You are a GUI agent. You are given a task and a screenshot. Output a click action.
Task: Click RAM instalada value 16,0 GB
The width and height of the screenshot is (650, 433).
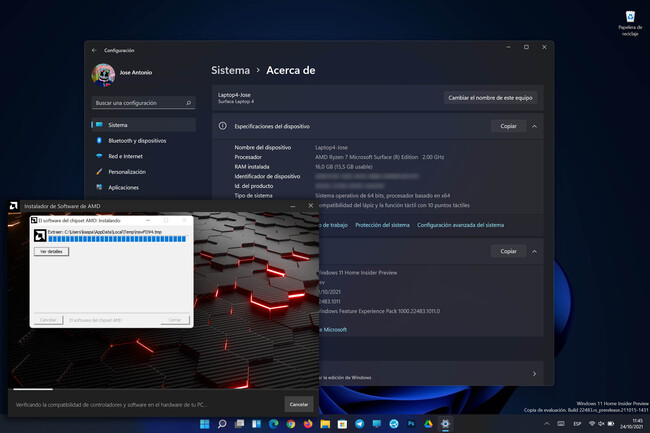(x=344, y=167)
